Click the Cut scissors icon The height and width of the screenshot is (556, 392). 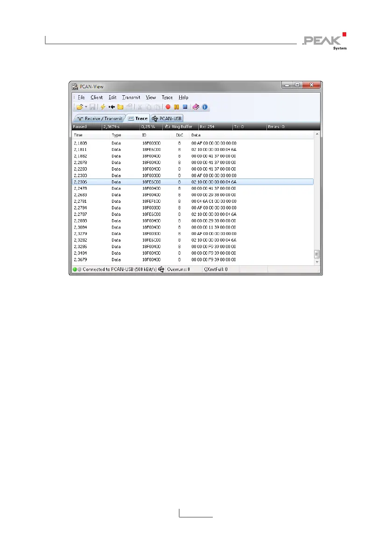point(140,107)
